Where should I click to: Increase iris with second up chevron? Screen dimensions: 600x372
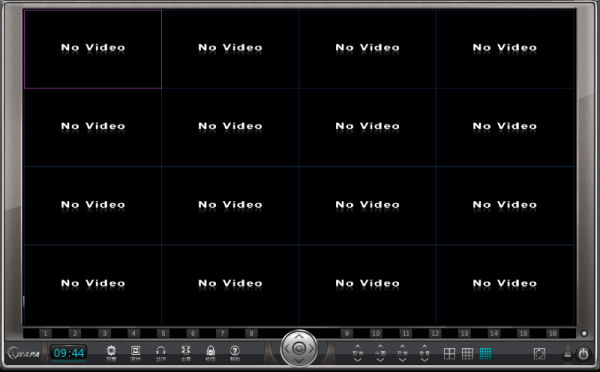click(x=380, y=346)
